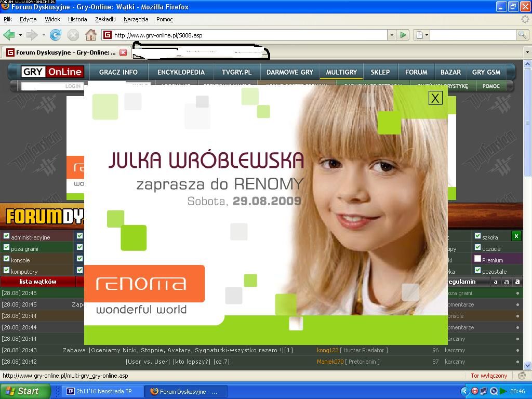Click the largest font size 'a' icon
The width and height of the screenshot is (532, 399).
pos(517,282)
